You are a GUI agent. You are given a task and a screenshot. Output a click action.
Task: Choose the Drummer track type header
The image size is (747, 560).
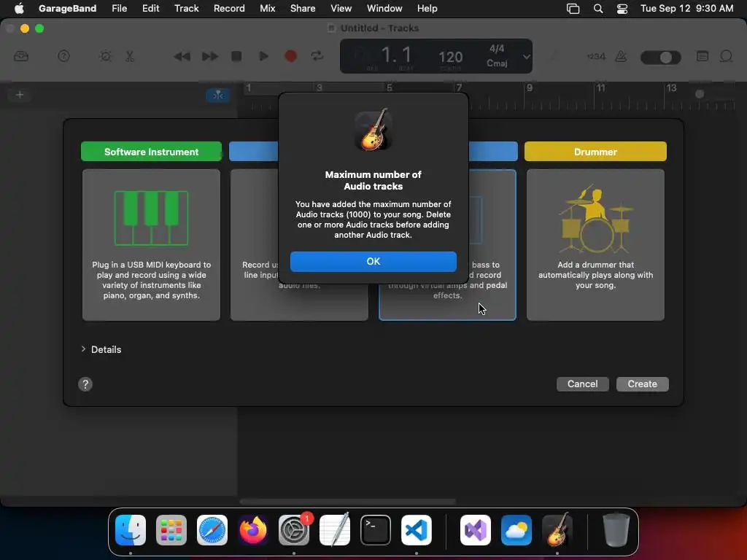(x=595, y=152)
